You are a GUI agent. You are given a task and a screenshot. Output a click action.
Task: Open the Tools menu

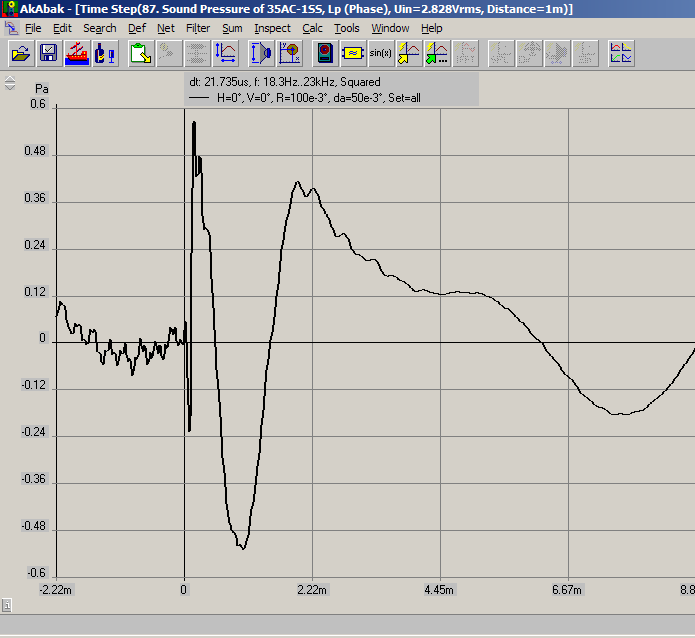[x=347, y=28]
